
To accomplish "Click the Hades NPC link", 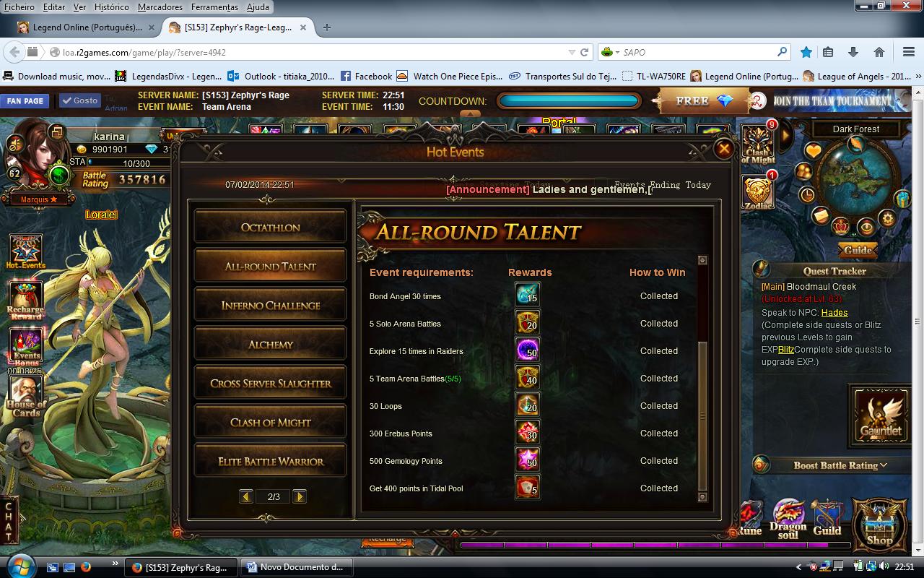I will [834, 313].
